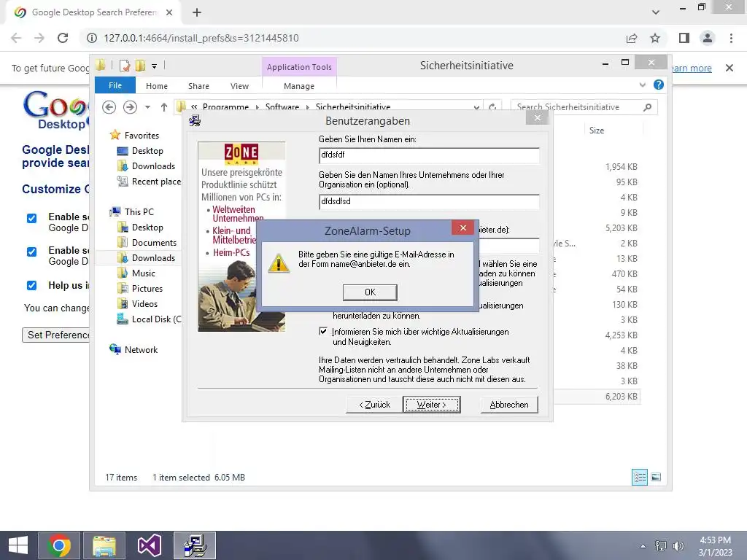Click Application Tools tab header
This screenshot has width=747, height=560.
point(299,67)
